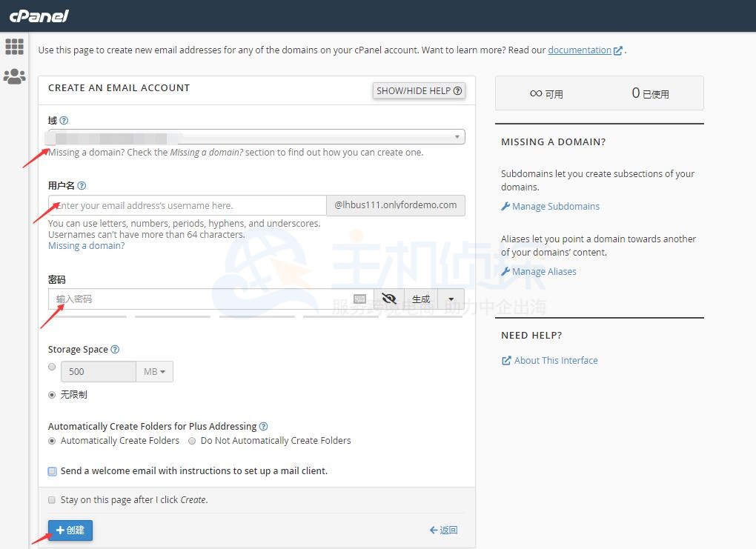Check Stay on this page after Create
The width and height of the screenshot is (756, 549).
(52, 500)
